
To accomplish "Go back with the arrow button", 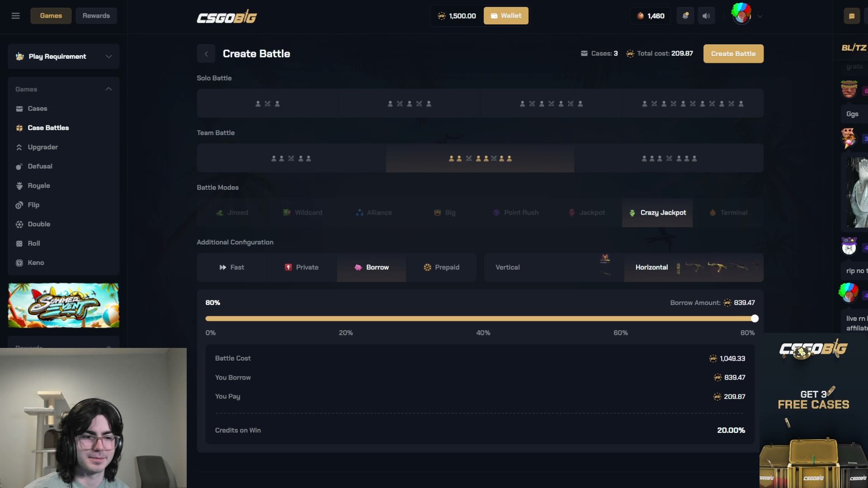I will tap(206, 54).
